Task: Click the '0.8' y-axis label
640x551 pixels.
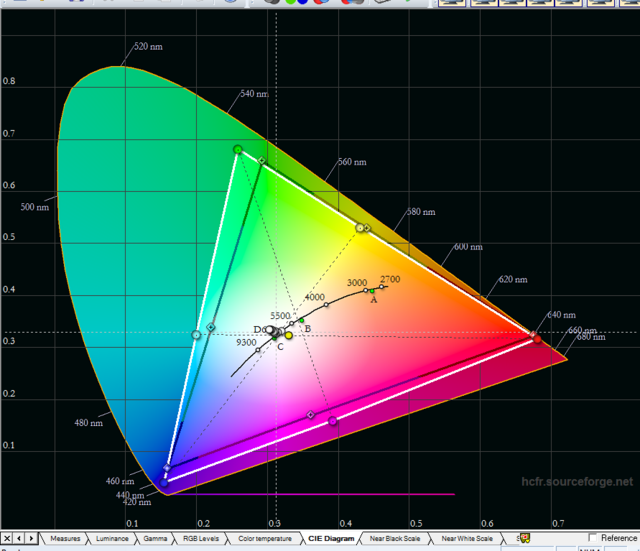Action: (9, 81)
